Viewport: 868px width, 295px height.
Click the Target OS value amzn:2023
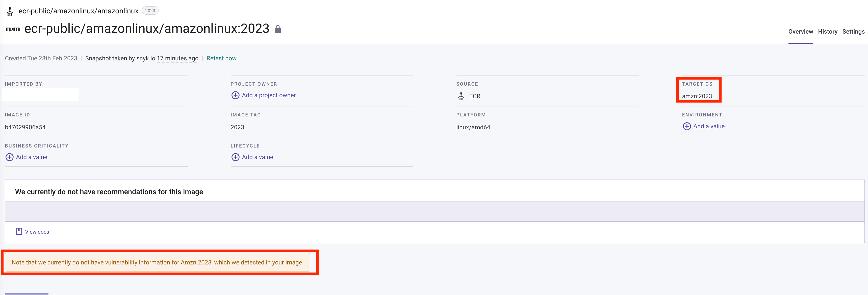[697, 96]
